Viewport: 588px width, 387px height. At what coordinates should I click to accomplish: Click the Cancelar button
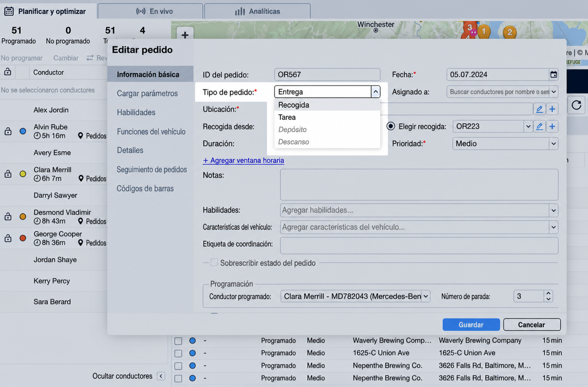(x=532, y=325)
